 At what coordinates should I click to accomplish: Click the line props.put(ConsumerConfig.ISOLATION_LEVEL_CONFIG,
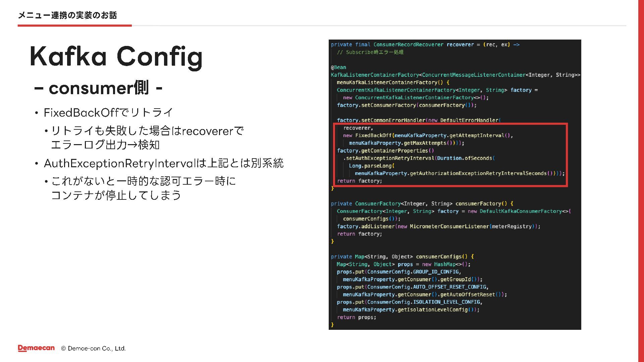pyautogui.click(x=410, y=302)
